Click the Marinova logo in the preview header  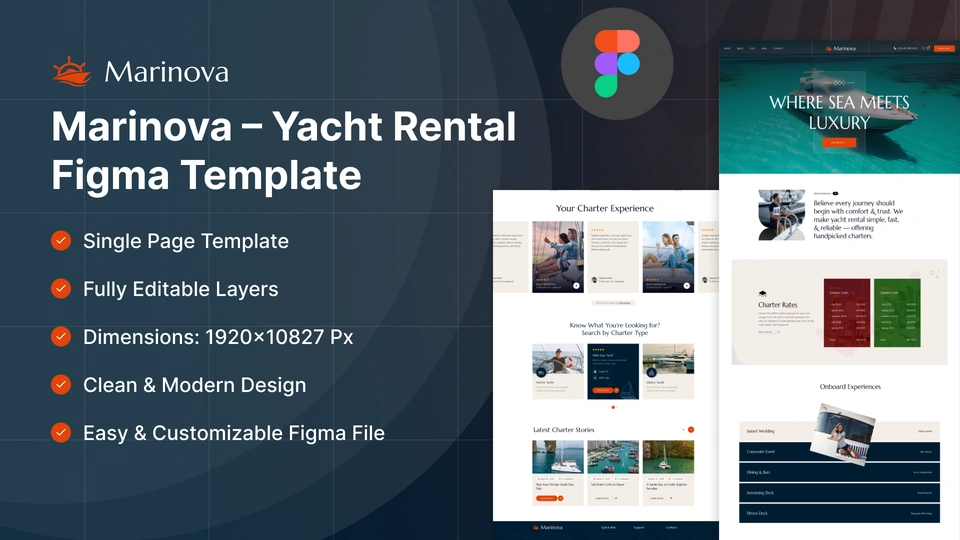[841, 48]
